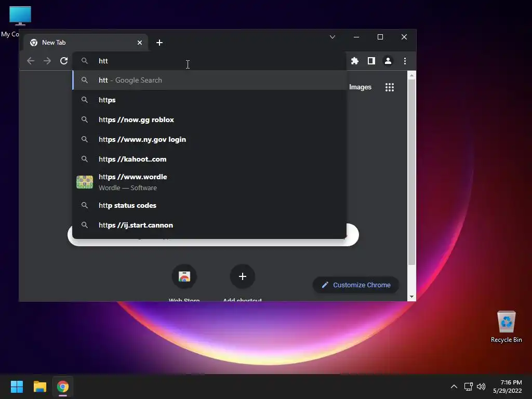Image resolution: width=532 pixels, height=399 pixels.
Task: Click the Chrome taskbar icon
Action: click(63, 387)
